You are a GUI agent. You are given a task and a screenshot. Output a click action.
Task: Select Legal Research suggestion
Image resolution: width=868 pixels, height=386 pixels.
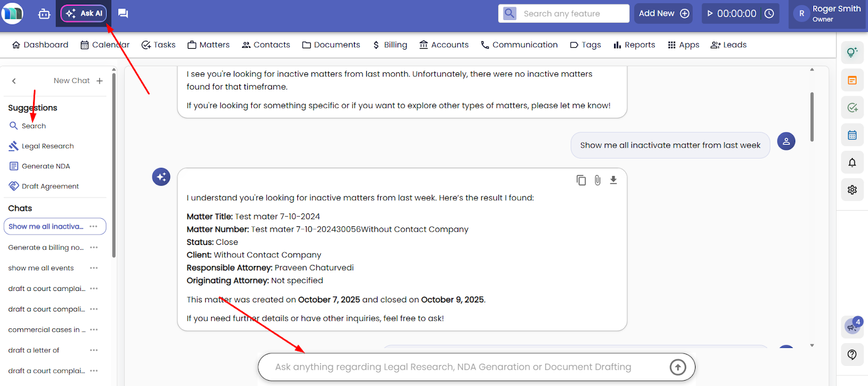click(47, 146)
